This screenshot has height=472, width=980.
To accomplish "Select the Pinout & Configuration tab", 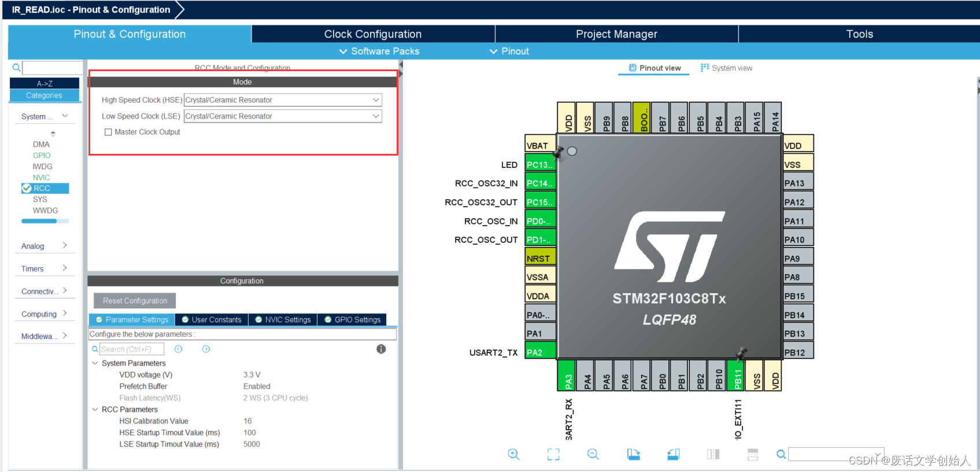I will pyautogui.click(x=130, y=34).
